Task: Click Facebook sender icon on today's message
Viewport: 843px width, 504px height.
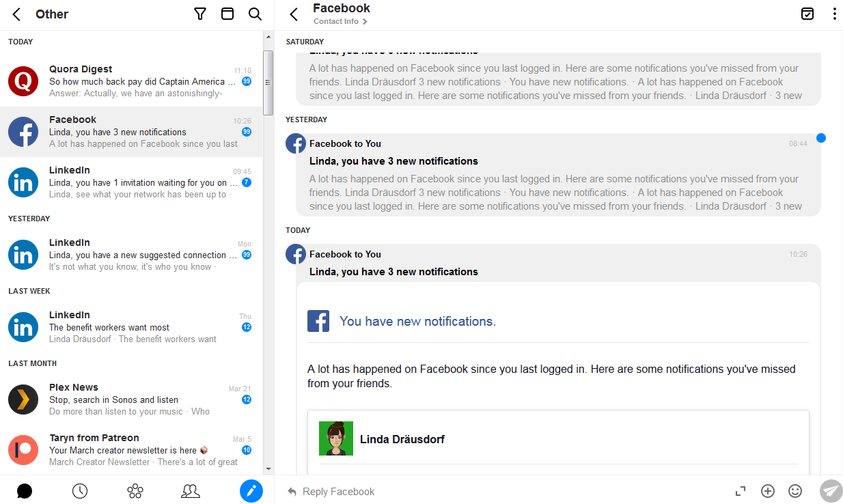Action: [296, 254]
